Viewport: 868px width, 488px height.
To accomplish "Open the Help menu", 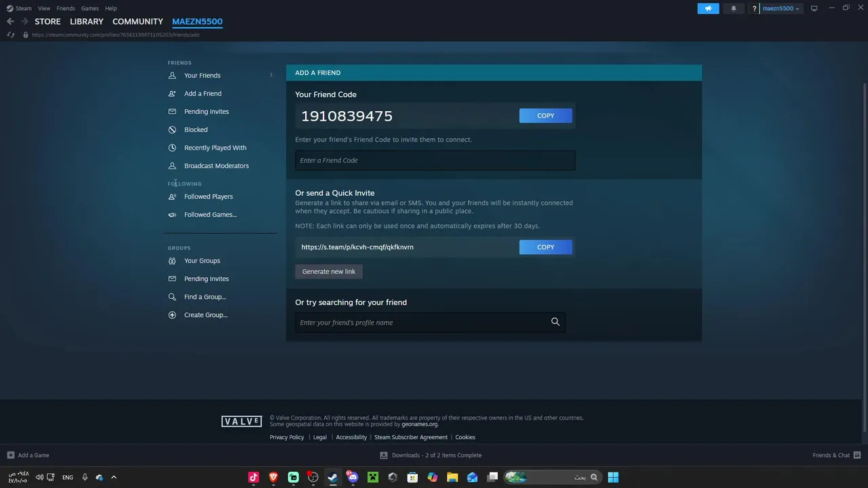I will 111,8.
